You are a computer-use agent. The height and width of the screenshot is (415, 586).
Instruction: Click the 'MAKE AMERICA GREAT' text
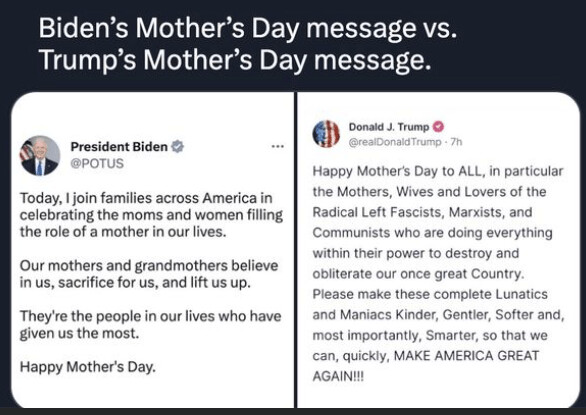coord(466,356)
